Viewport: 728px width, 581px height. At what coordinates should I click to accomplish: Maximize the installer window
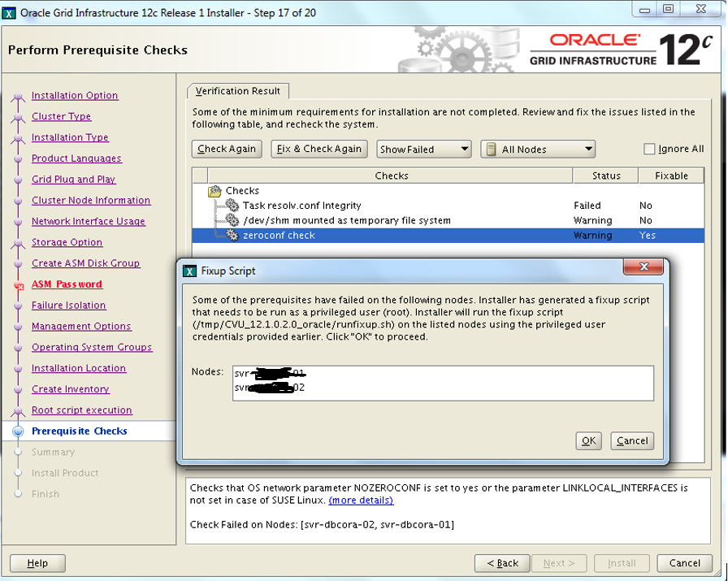(x=668, y=9)
